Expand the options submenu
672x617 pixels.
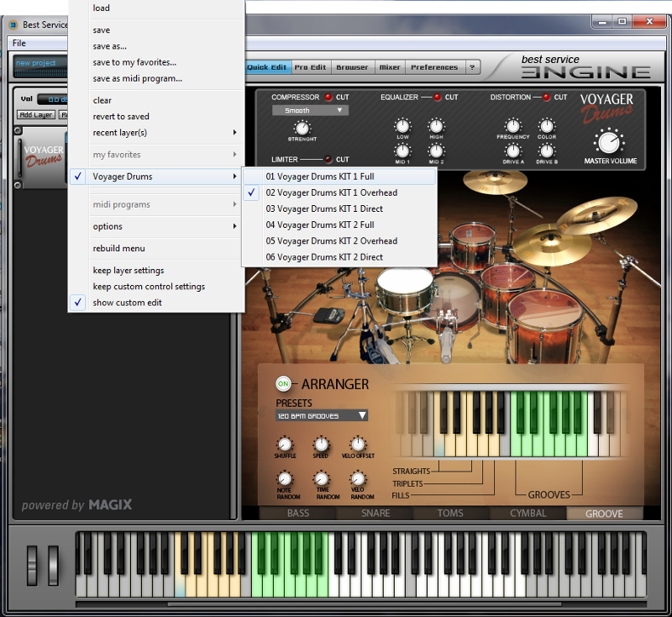point(156,226)
